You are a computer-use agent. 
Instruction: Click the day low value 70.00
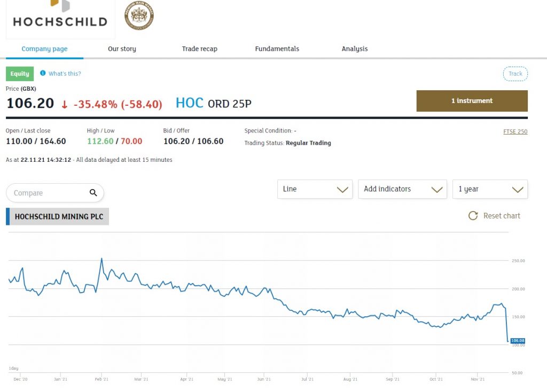(131, 141)
